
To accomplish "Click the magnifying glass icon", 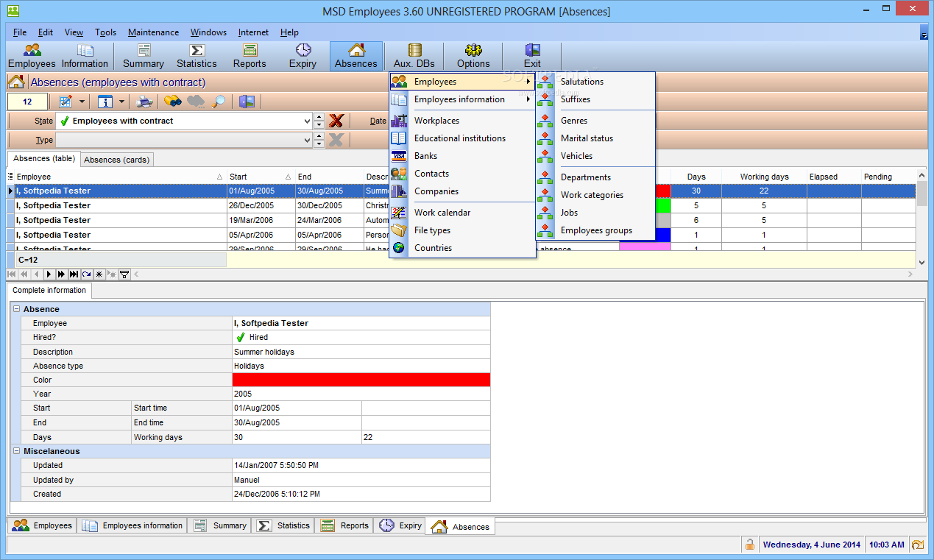I will [x=219, y=102].
